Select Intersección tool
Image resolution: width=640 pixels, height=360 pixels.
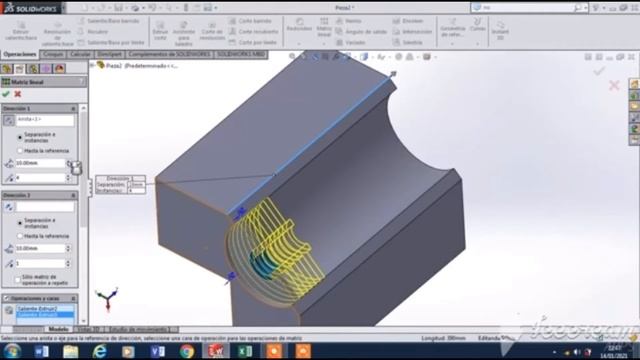[412, 31]
